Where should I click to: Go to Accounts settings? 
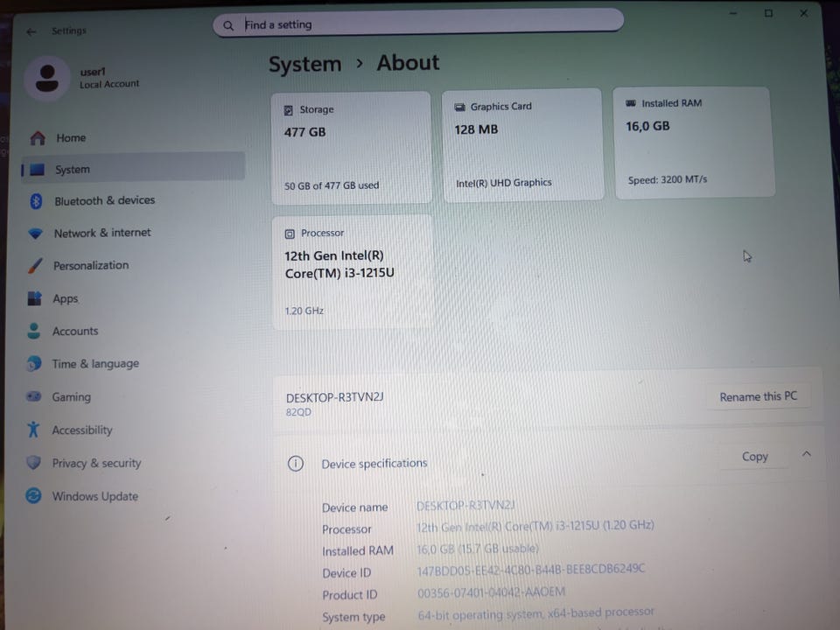click(x=133, y=331)
